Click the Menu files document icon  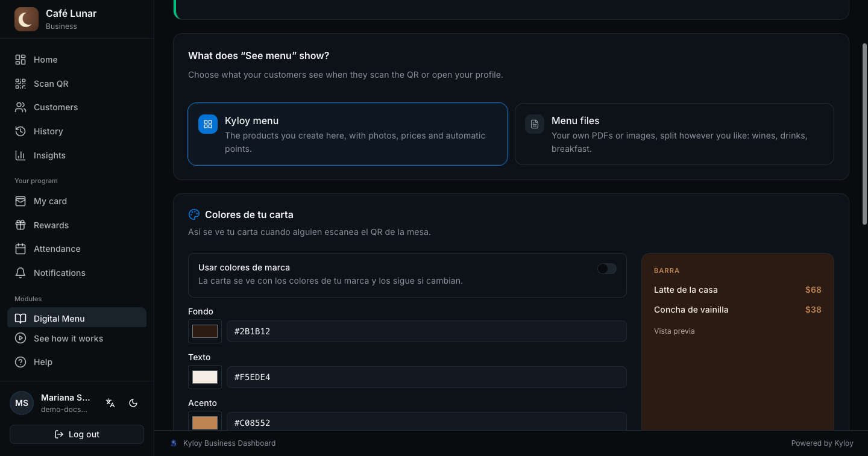point(535,124)
